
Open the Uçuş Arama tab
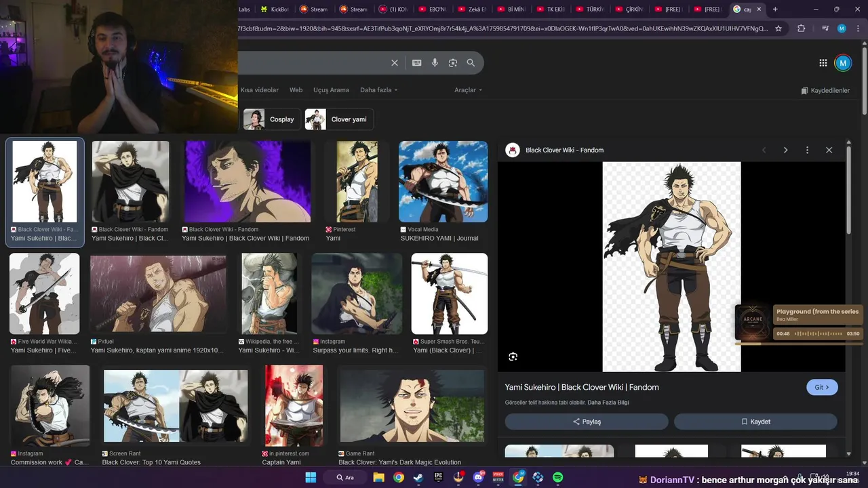[x=331, y=90]
